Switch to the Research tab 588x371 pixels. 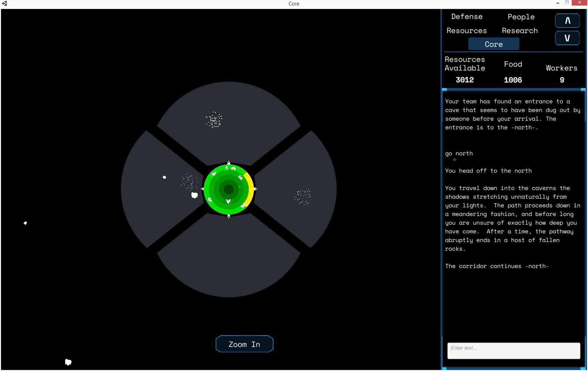click(519, 31)
